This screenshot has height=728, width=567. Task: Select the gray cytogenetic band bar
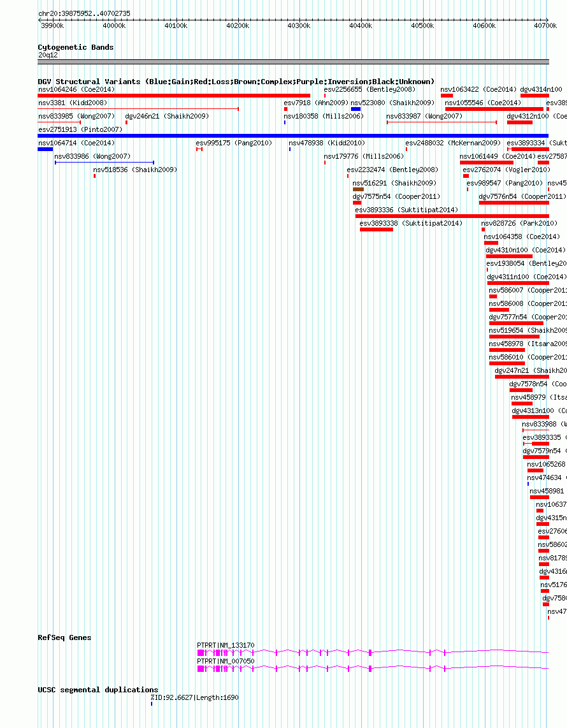293,62
